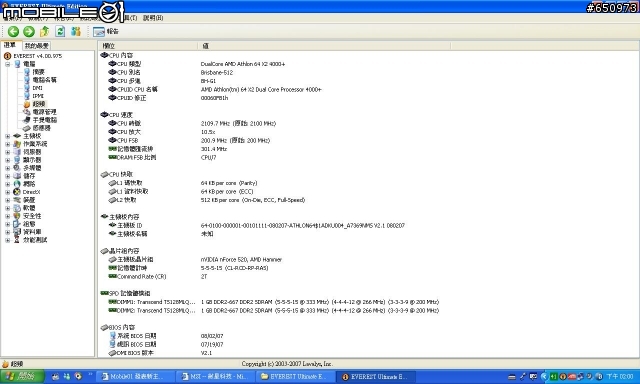Click the 安全性 shield icon in tree
640x384 pixels.
[17, 216]
